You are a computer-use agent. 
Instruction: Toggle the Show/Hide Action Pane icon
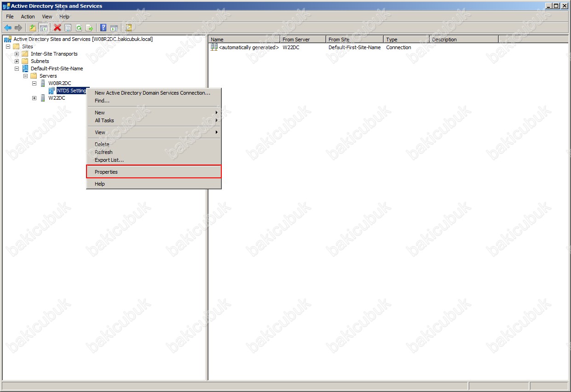click(114, 28)
